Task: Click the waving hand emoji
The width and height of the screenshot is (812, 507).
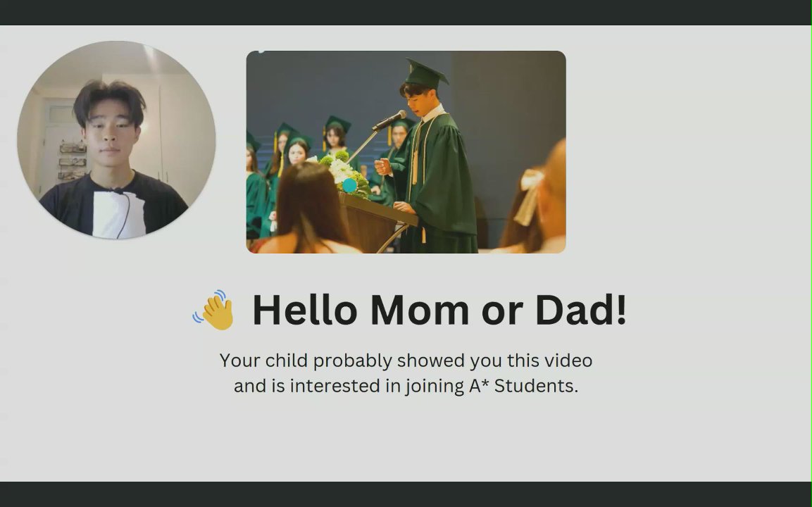Action: click(215, 310)
